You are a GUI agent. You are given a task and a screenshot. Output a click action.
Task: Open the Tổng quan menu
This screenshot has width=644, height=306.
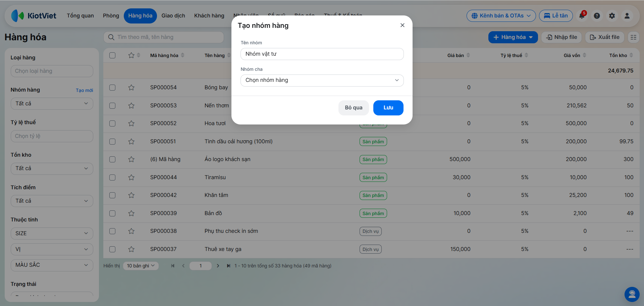(x=80, y=16)
